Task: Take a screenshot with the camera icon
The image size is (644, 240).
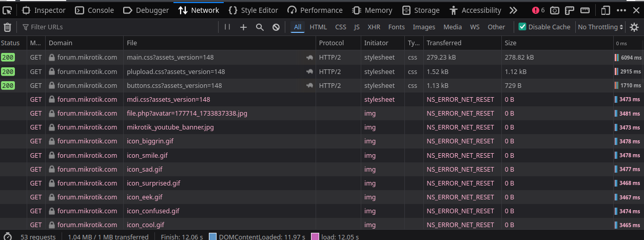Action: pos(555,10)
